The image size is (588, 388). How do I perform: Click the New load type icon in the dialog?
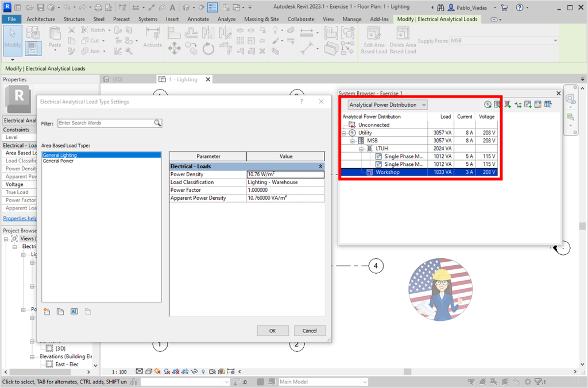coord(47,311)
